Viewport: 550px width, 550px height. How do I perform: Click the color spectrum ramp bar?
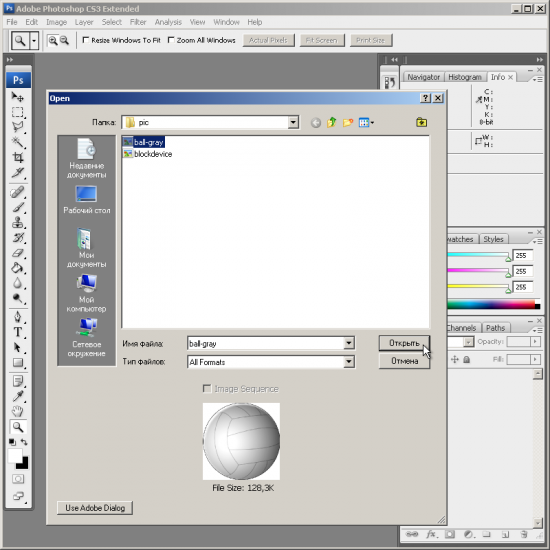tap(494, 304)
